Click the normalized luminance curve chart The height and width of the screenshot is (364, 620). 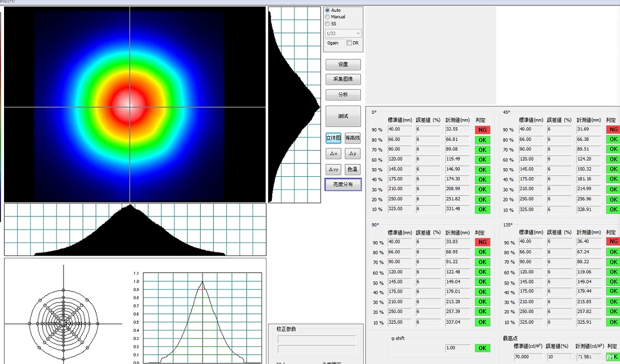tap(202, 317)
